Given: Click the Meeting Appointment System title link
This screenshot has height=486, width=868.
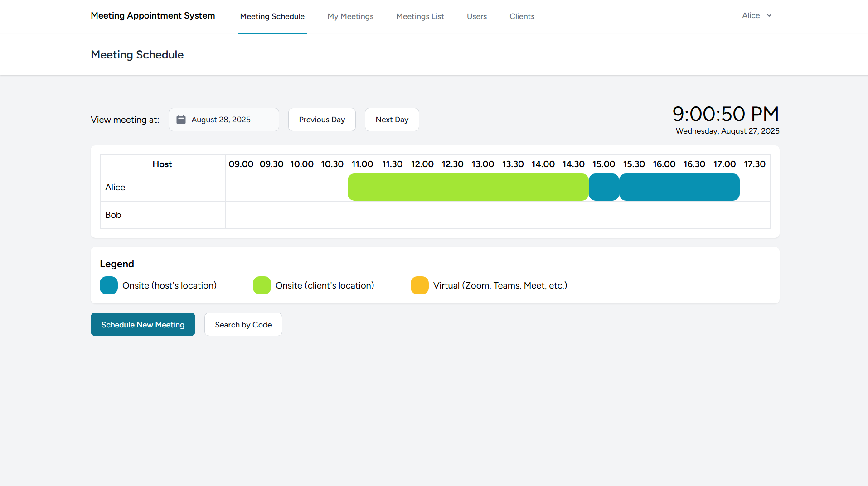Looking at the screenshot, I should tap(153, 16).
